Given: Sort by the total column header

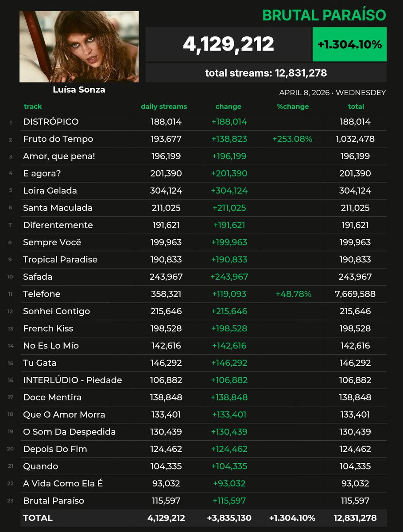Looking at the screenshot, I should [356, 106].
